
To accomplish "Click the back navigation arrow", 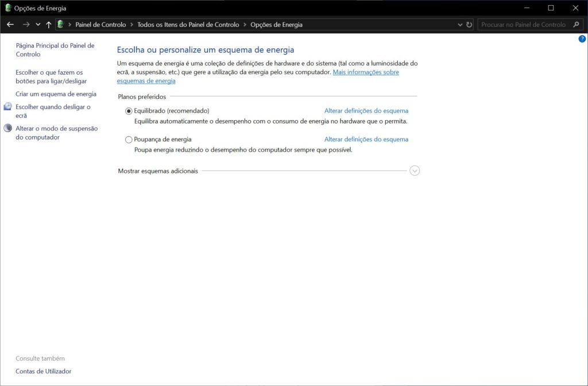I will (x=10, y=25).
